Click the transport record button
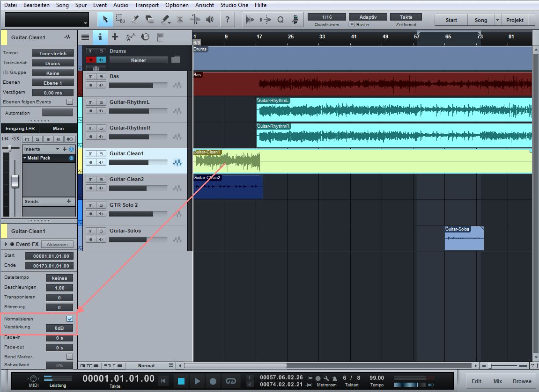The width and height of the screenshot is (539, 392). click(x=213, y=381)
